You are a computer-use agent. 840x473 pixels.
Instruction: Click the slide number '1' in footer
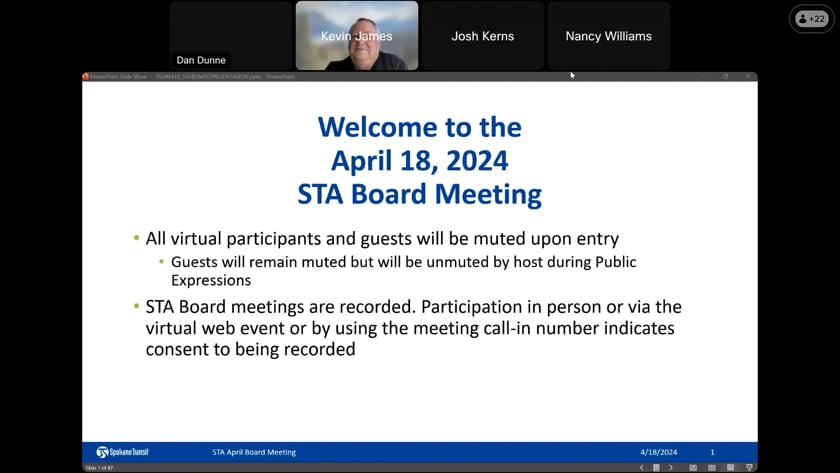[712, 452]
